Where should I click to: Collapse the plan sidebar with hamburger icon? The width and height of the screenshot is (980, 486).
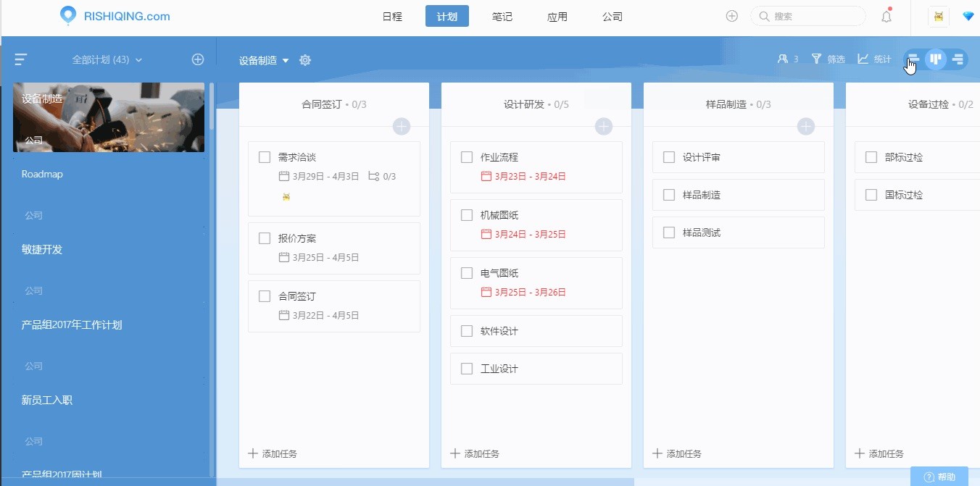coord(21,59)
